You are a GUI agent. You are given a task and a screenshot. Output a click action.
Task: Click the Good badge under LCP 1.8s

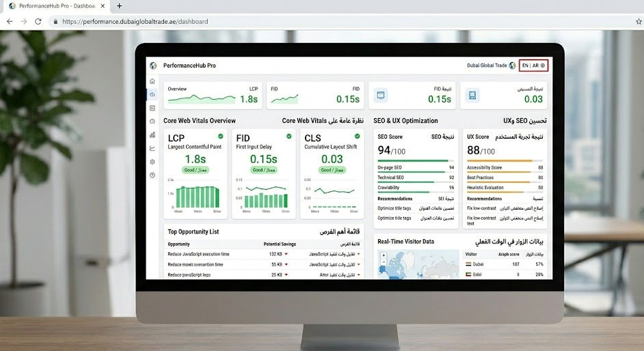coord(196,170)
